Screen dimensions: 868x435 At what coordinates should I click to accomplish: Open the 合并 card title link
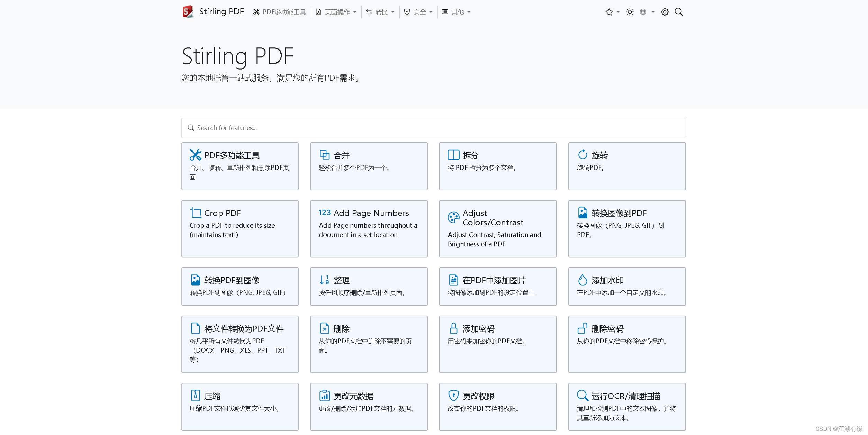[x=342, y=155]
